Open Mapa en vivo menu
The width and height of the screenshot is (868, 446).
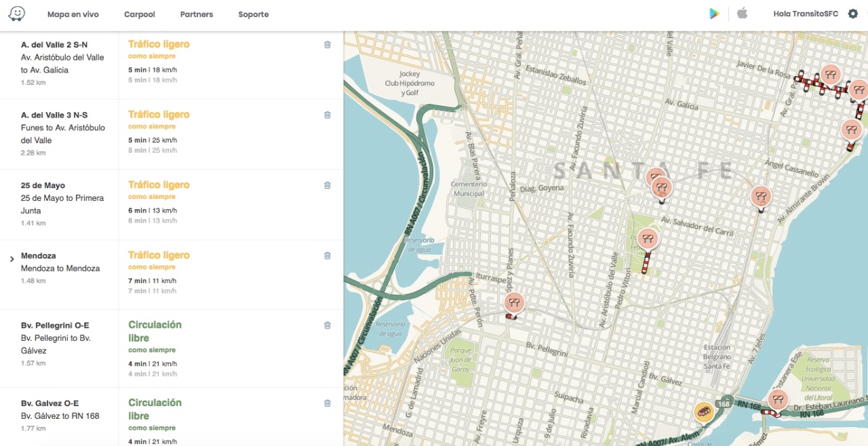(x=73, y=14)
